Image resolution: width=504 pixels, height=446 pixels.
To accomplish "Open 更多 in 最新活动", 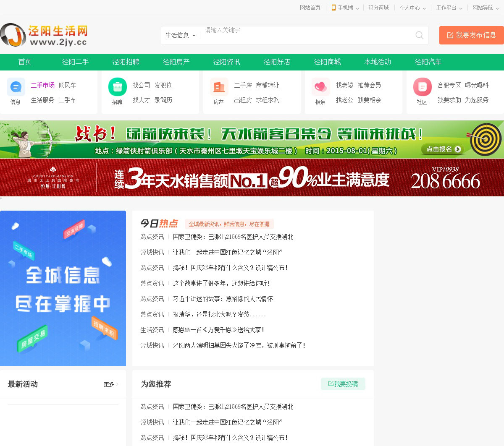I will (x=111, y=384).
